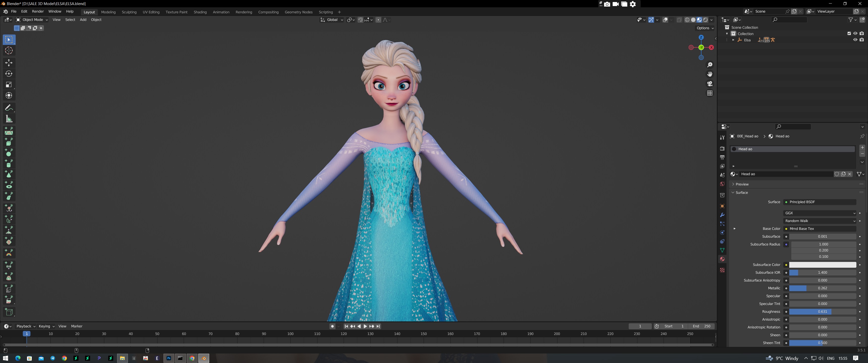Switch perspective/orthographic grid icon

point(710,93)
